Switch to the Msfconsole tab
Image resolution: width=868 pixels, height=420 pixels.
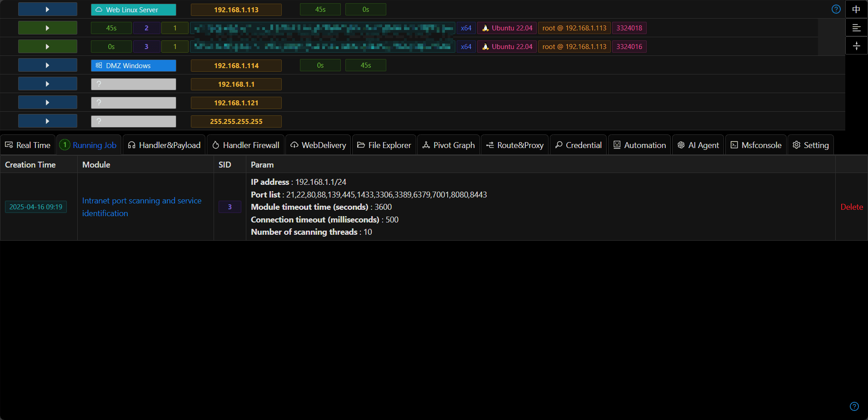(756, 145)
